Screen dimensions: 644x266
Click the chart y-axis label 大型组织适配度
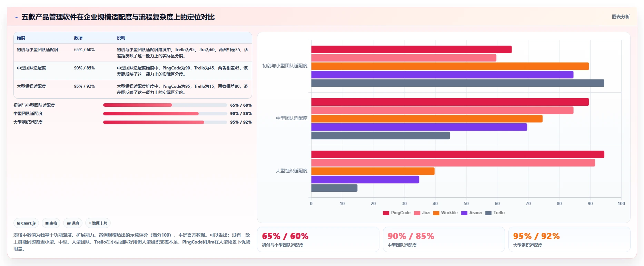(291, 171)
